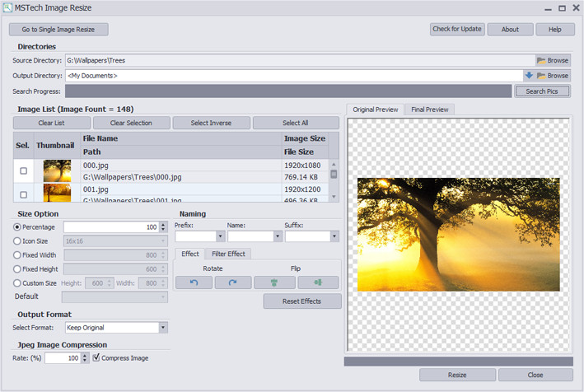
Task: Select the Fixed Height radio button
Action: (x=16, y=269)
